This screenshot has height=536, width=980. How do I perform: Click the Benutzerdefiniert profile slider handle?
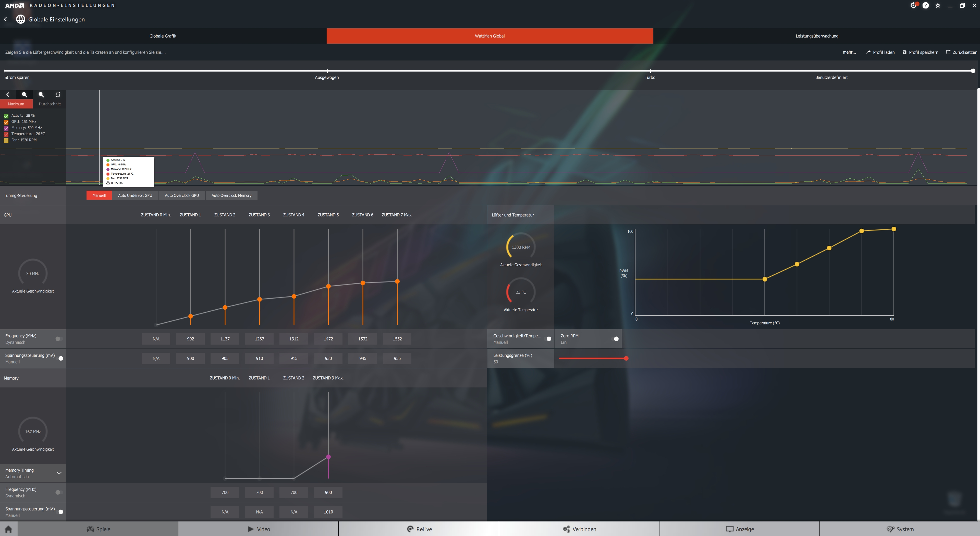[x=973, y=71]
